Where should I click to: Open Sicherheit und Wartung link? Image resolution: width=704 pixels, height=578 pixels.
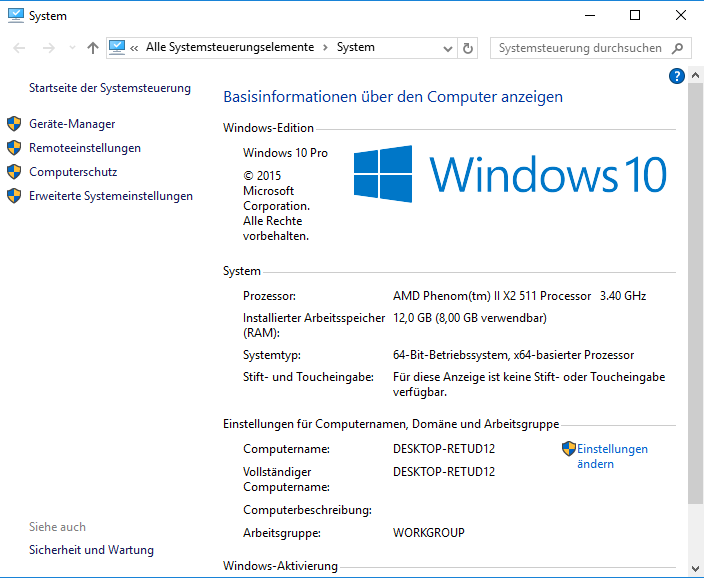click(x=91, y=550)
